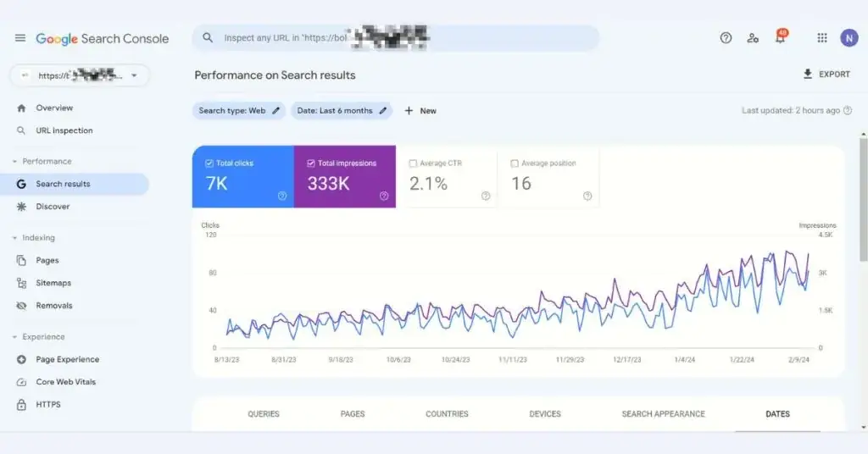Screen dimensions: 868x454
Task: Uncheck the Total impressions checkbox
Action: [x=311, y=163]
